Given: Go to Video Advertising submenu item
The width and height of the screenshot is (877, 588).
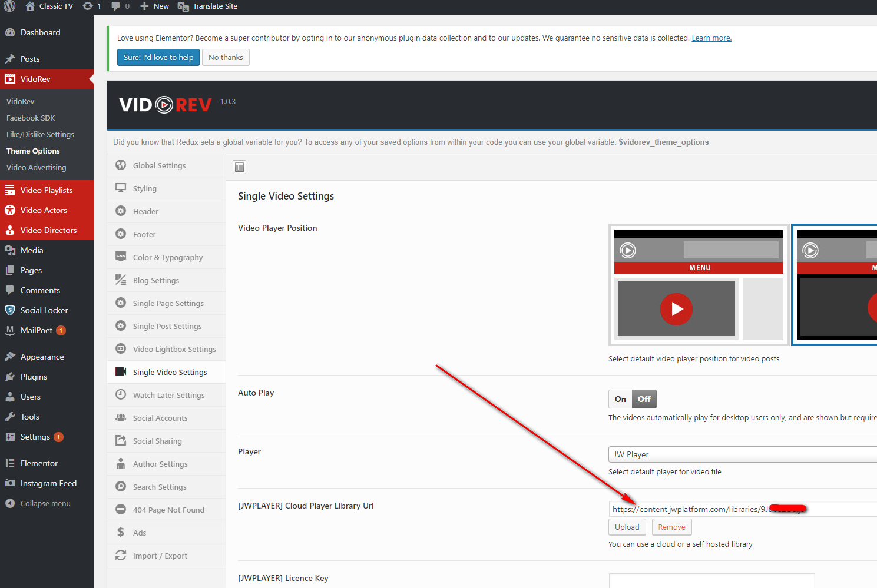Looking at the screenshot, I should point(37,168).
